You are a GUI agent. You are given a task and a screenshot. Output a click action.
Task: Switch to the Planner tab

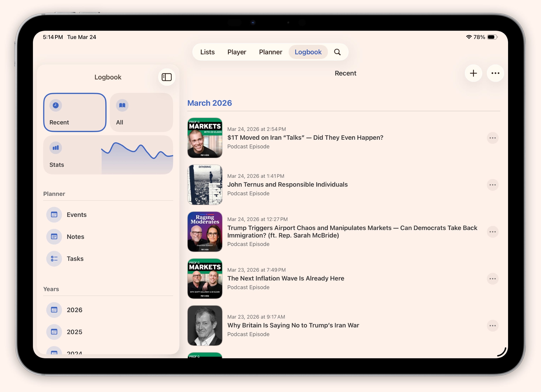[x=270, y=52]
